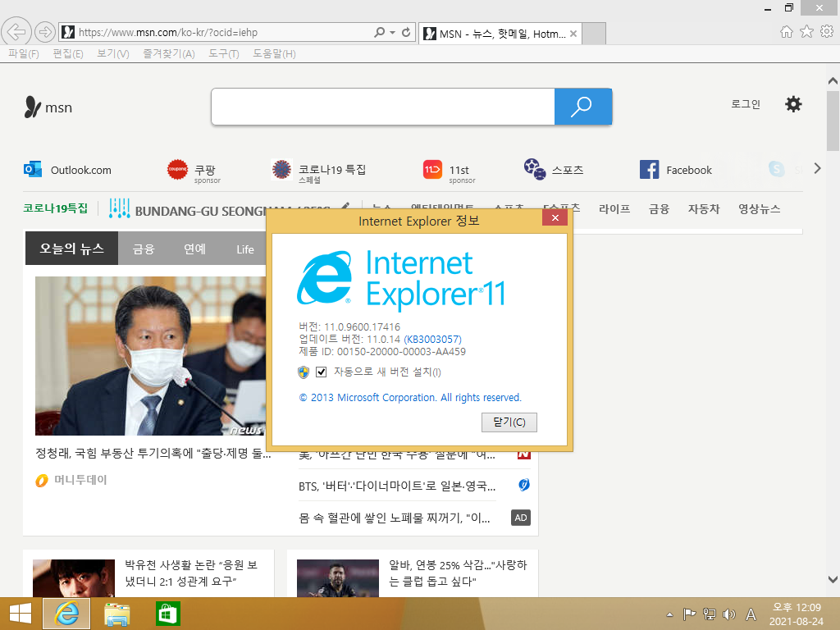This screenshot has height=630, width=840.
Task: Select the 자동차 navigation item
Action: pyautogui.click(x=704, y=209)
